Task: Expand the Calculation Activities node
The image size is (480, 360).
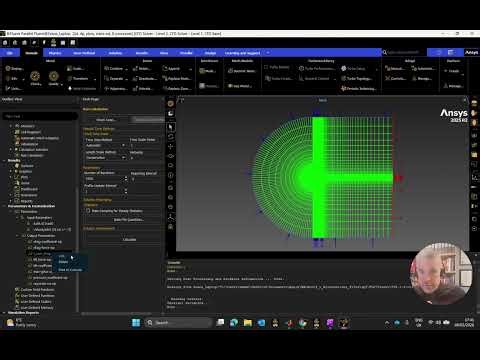Action: (11, 150)
